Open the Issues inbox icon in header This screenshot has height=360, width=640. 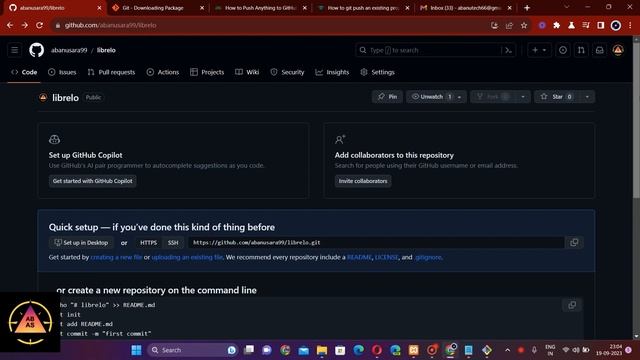[x=563, y=50]
